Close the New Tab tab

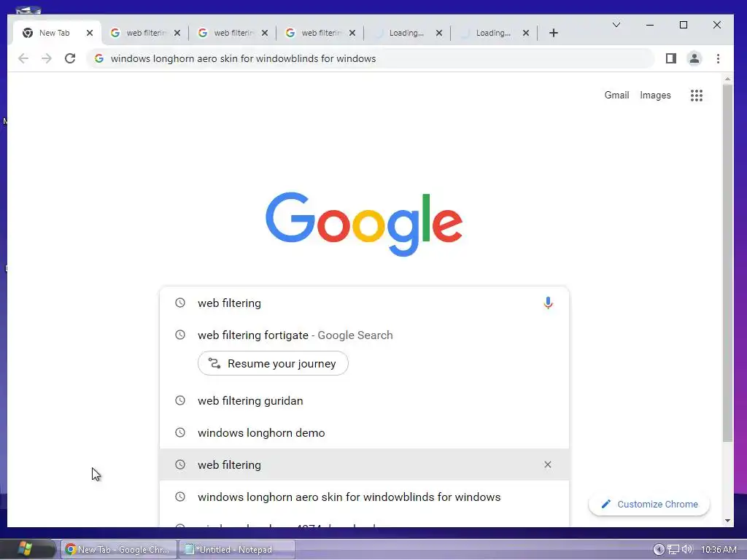[x=90, y=33]
